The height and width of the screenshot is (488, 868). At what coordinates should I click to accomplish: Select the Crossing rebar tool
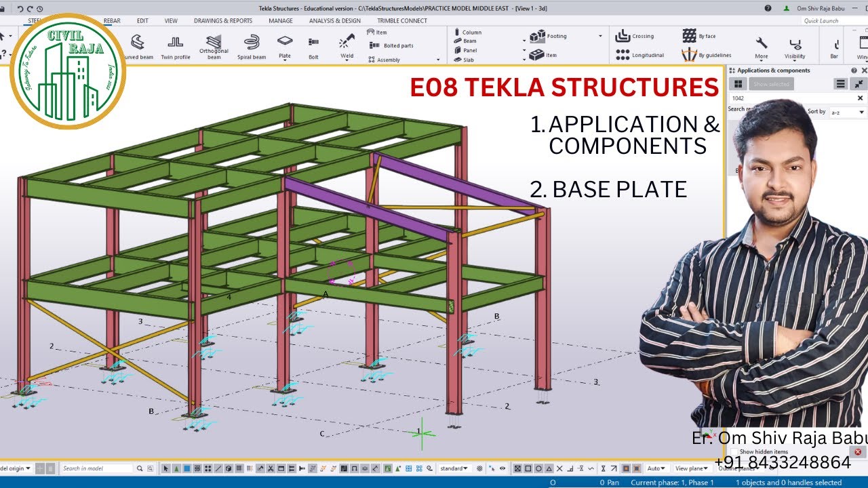(635, 36)
